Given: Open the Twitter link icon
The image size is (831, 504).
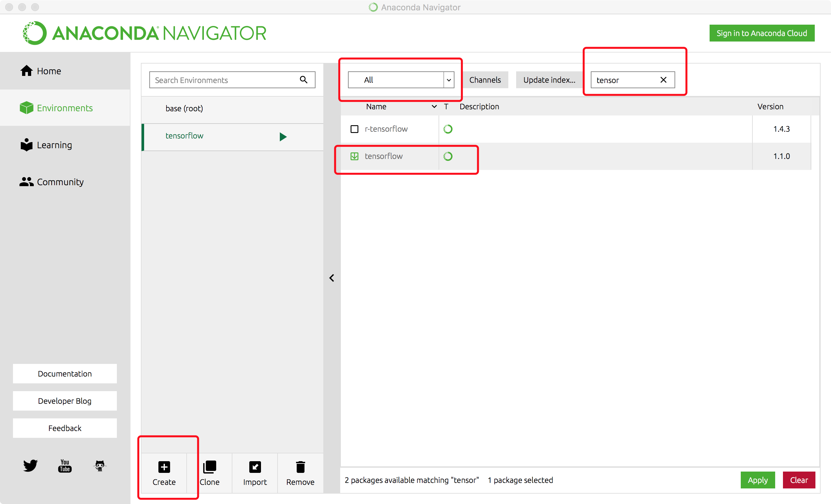Looking at the screenshot, I should click(31, 466).
